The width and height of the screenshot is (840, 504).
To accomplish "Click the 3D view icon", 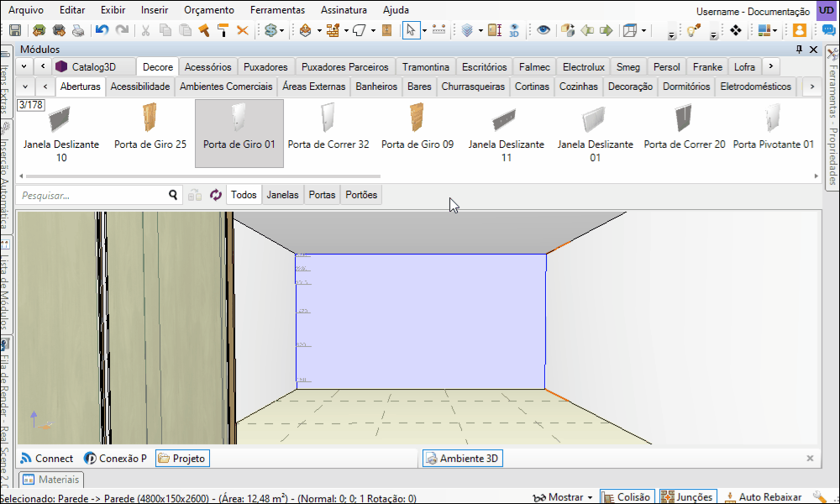I will [x=514, y=30].
